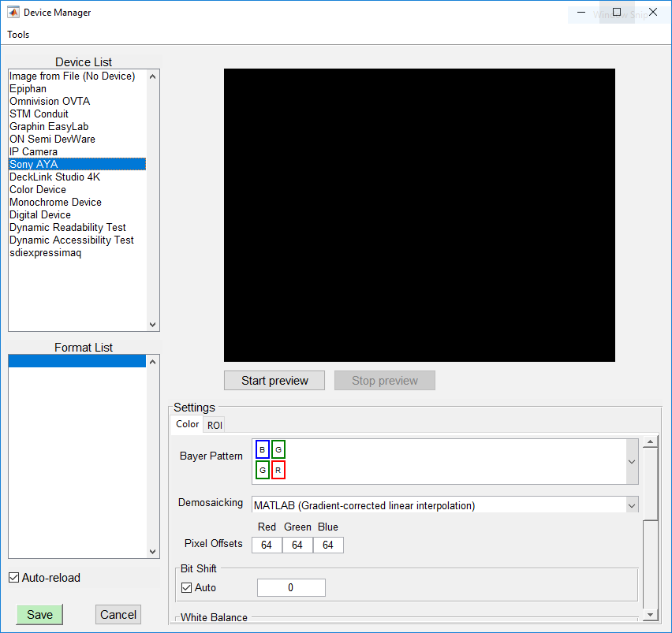Click the Red pixel offset field

[x=267, y=545]
